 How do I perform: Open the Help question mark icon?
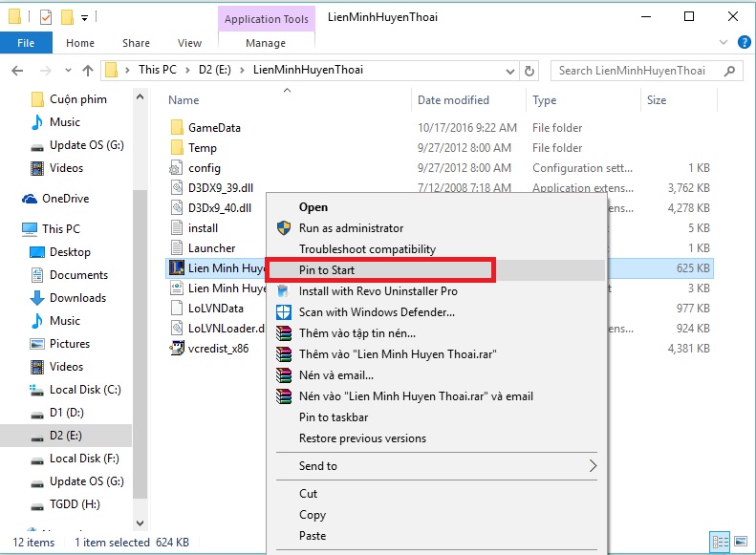tap(745, 42)
